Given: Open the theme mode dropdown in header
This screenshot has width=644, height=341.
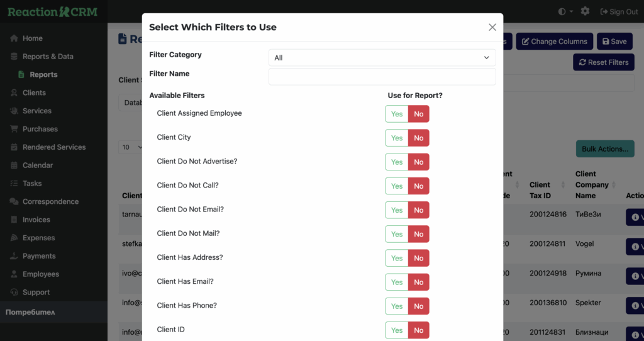Looking at the screenshot, I should click(x=565, y=11).
